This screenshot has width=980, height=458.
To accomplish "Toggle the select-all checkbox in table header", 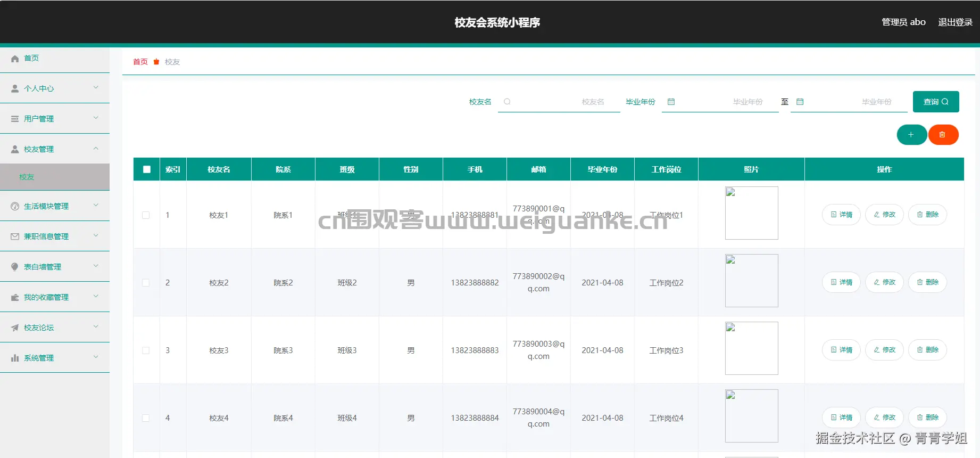I will pos(147,169).
